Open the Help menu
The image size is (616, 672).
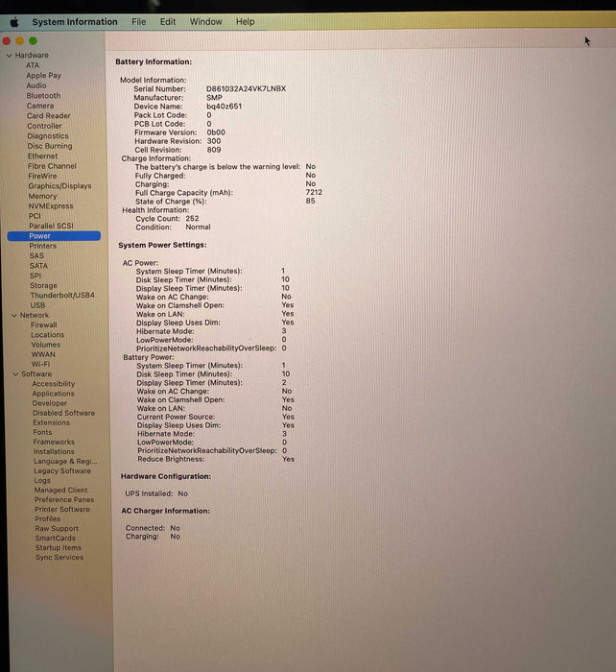pyautogui.click(x=245, y=22)
